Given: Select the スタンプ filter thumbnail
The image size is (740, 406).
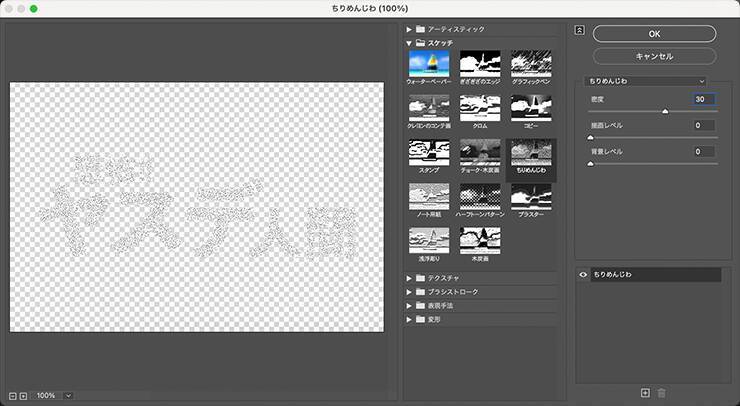Looking at the screenshot, I should point(429,152).
